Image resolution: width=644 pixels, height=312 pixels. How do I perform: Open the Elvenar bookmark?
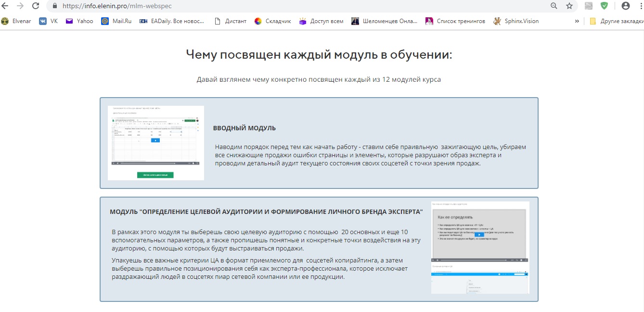click(x=16, y=21)
